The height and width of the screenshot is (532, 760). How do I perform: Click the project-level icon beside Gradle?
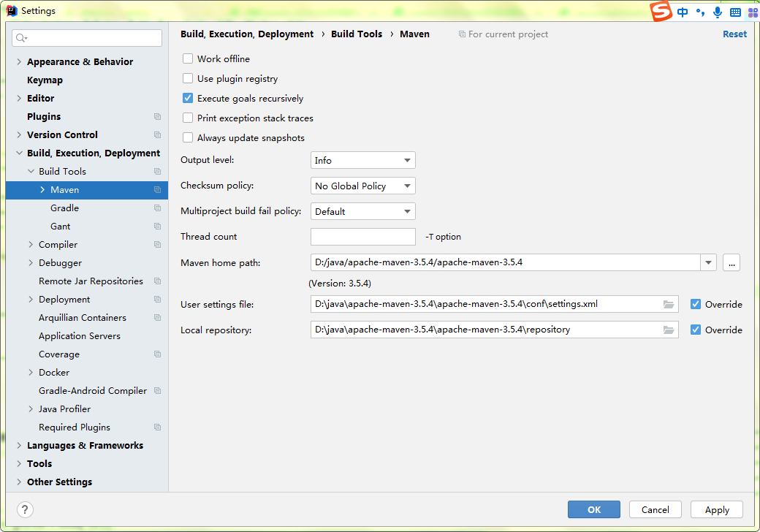click(x=158, y=208)
